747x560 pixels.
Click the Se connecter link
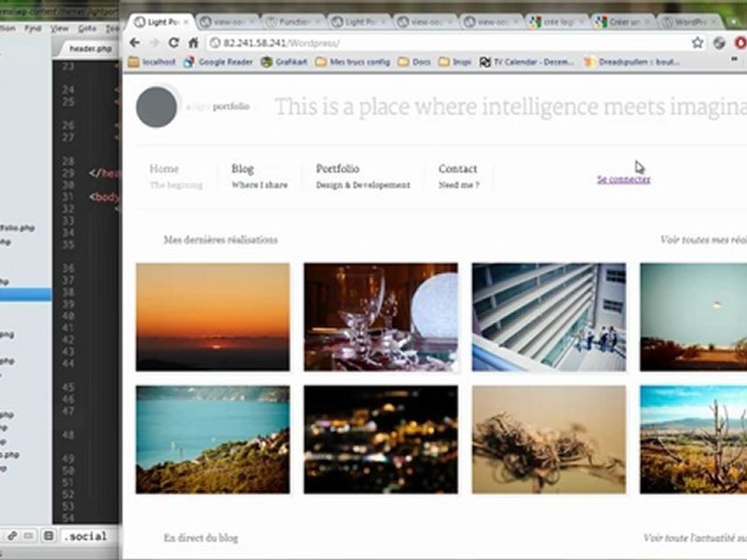pyautogui.click(x=623, y=180)
